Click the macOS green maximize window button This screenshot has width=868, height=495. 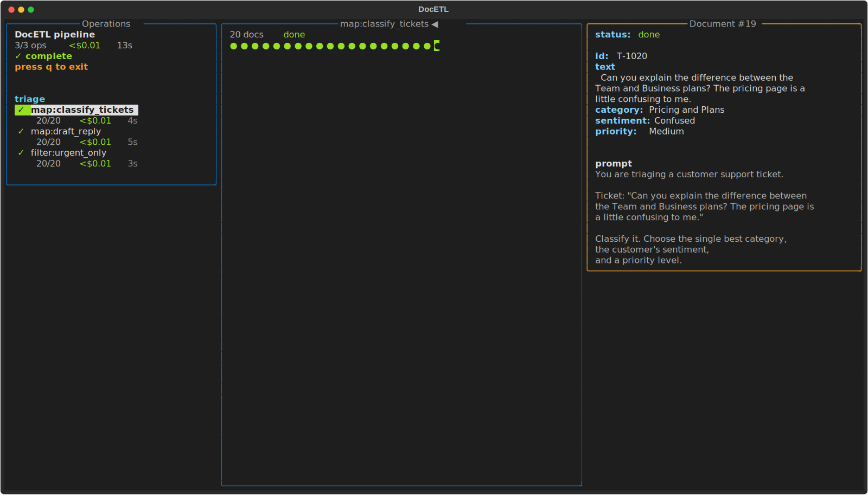click(31, 10)
